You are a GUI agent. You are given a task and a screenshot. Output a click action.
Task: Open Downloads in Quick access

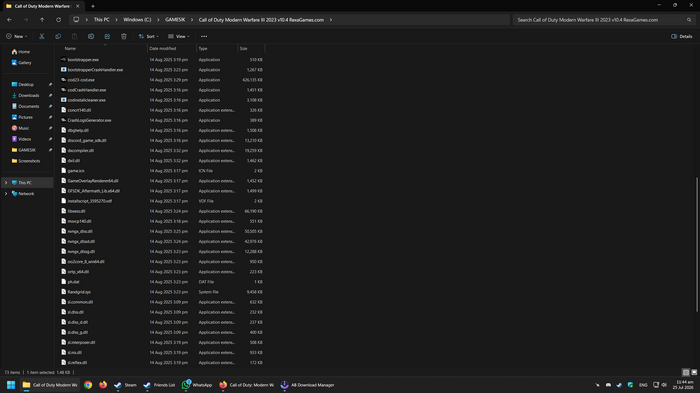29,95
